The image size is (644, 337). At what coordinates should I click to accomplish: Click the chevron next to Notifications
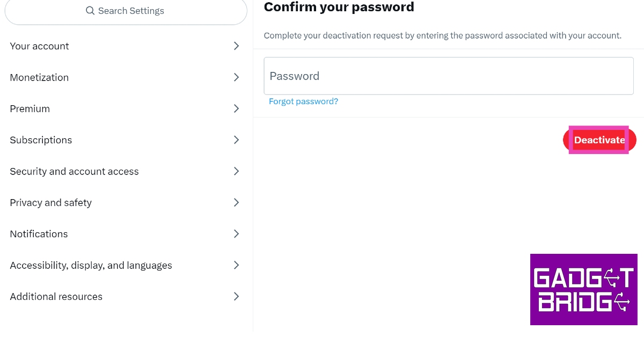point(236,234)
